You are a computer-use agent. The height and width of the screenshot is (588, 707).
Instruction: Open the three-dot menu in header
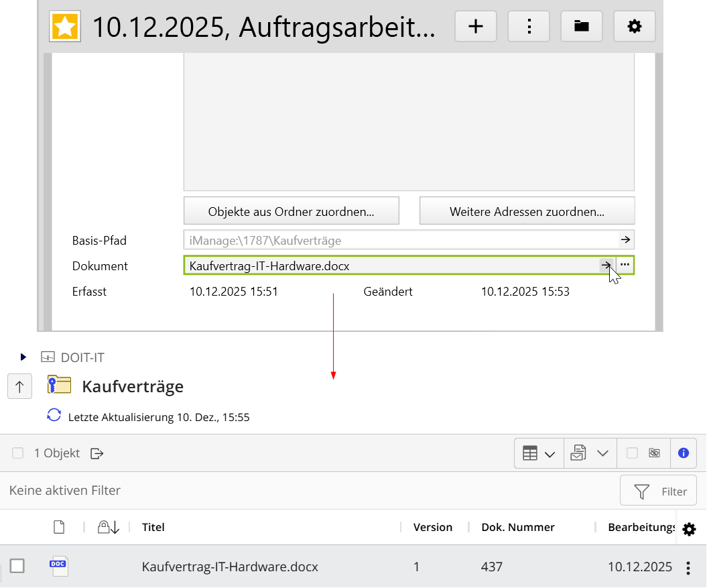coord(529,27)
